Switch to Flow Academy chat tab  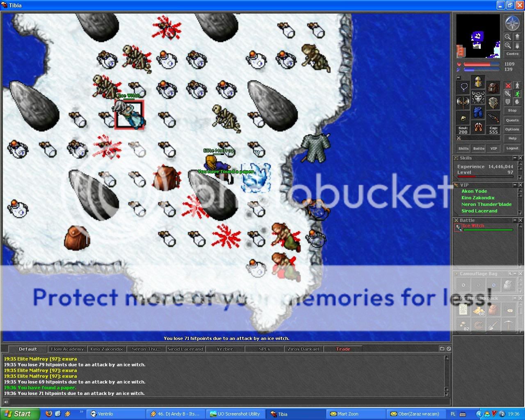[x=67, y=349]
